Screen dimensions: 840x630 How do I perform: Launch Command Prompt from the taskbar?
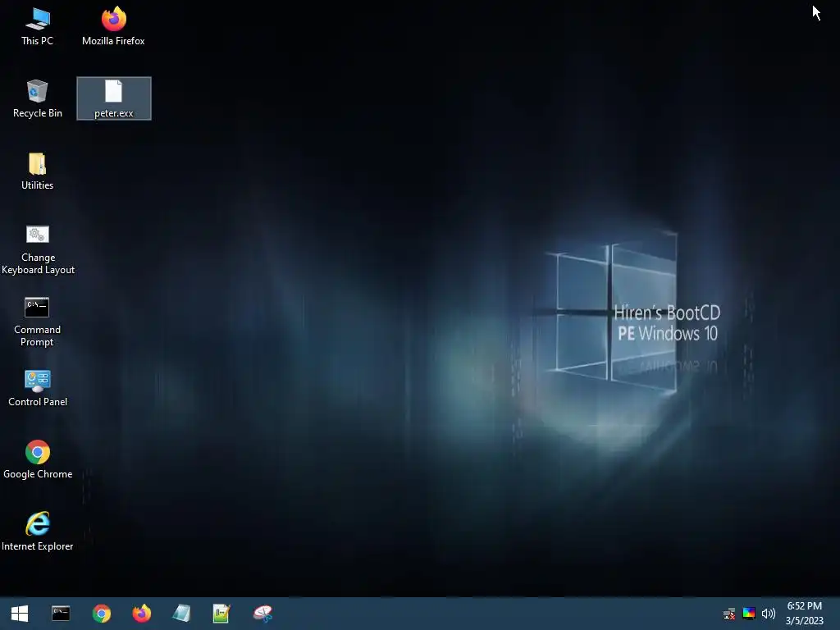[x=61, y=614]
